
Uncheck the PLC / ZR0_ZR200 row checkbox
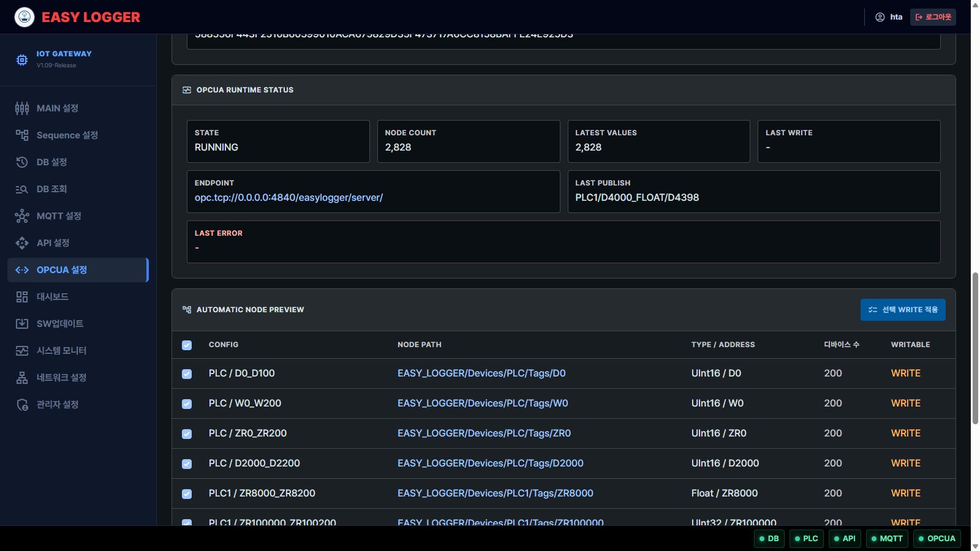point(187,434)
